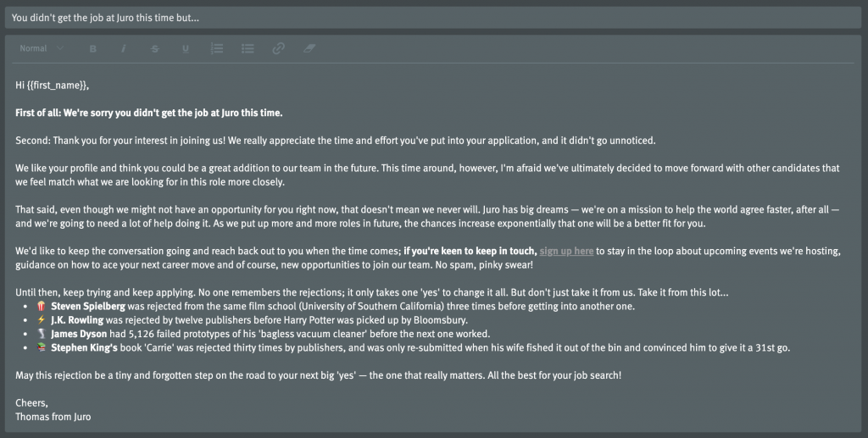Insert a numbered list

[217, 48]
